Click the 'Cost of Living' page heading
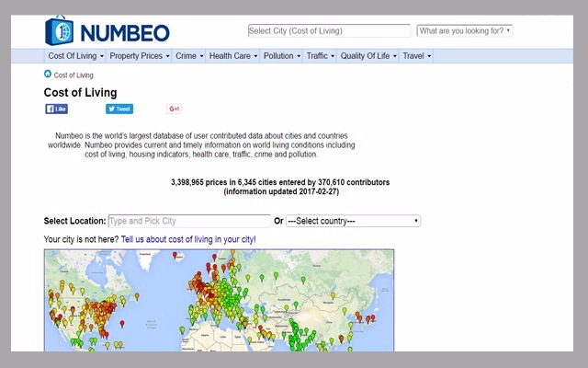588x368 pixels. (80, 92)
